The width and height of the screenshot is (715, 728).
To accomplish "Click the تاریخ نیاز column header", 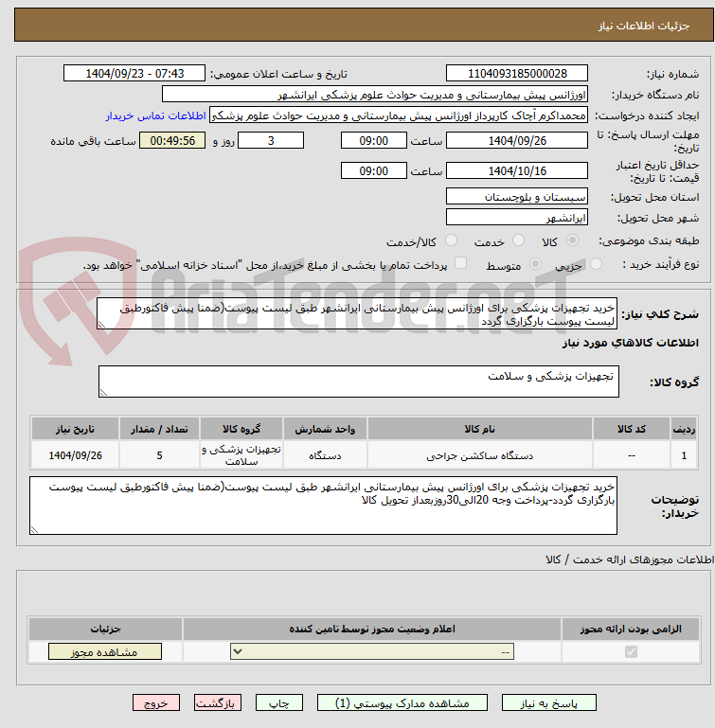I will pyautogui.click(x=75, y=429).
